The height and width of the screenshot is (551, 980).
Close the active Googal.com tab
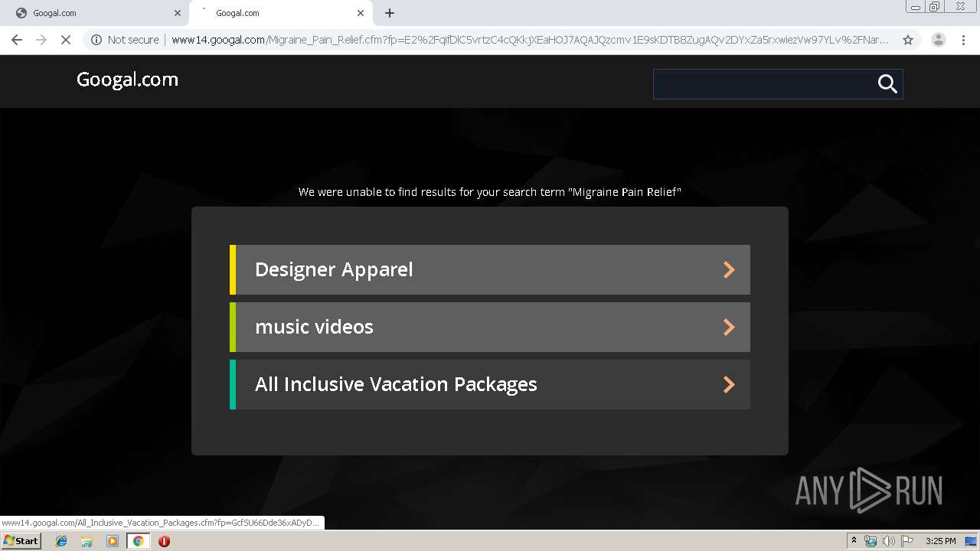tap(361, 13)
